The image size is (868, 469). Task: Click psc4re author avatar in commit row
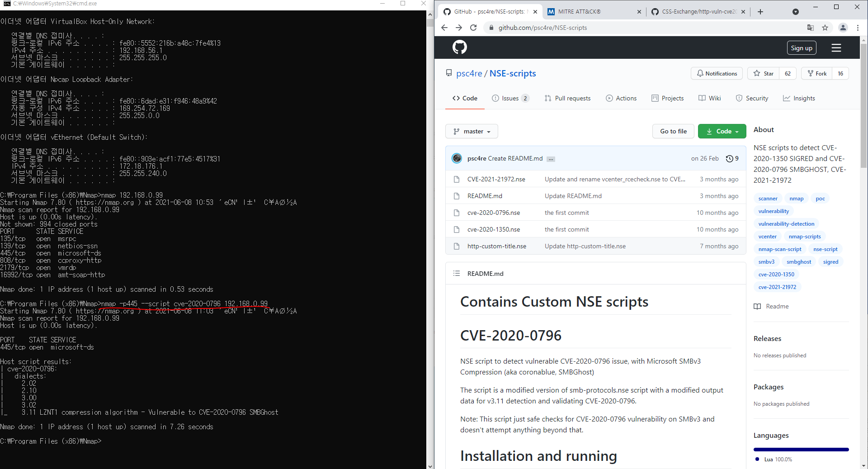[457, 158]
